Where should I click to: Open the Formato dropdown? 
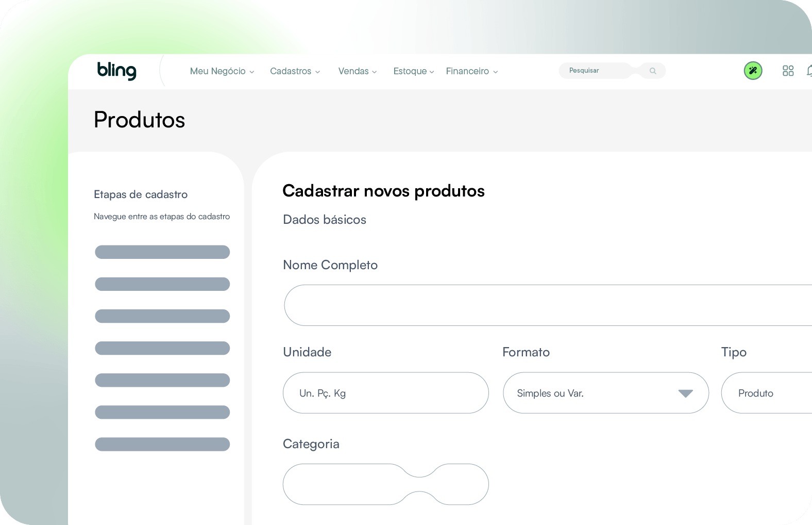point(605,393)
